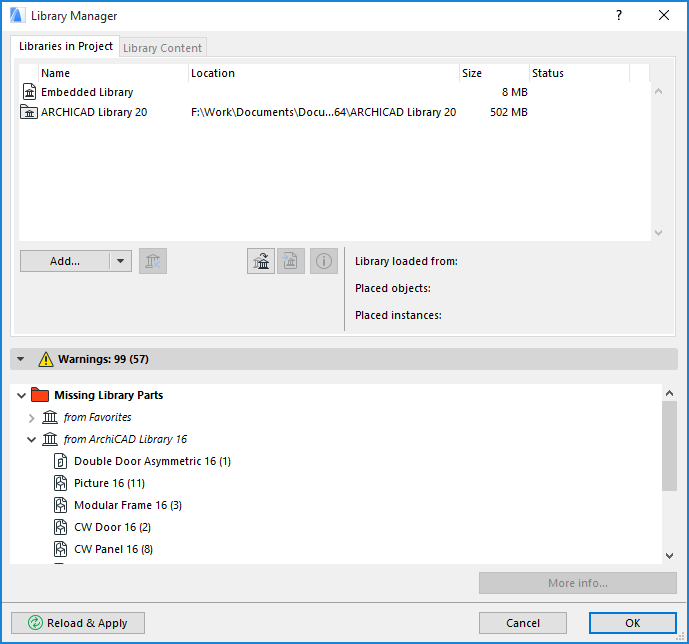Click the More info... button
689x644 pixels.
click(577, 583)
